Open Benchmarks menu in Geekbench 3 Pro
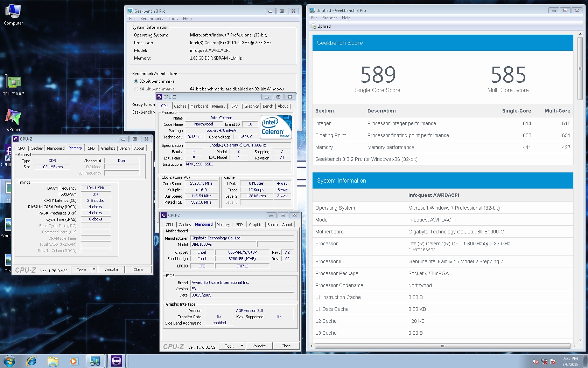Image resolution: width=588 pixels, height=368 pixels. (x=152, y=19)
